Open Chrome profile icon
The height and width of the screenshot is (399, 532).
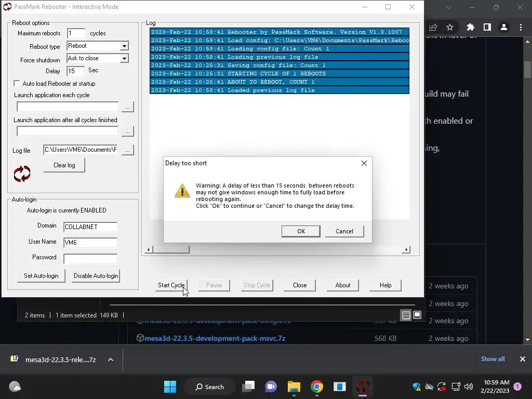(x=504, y=27)
